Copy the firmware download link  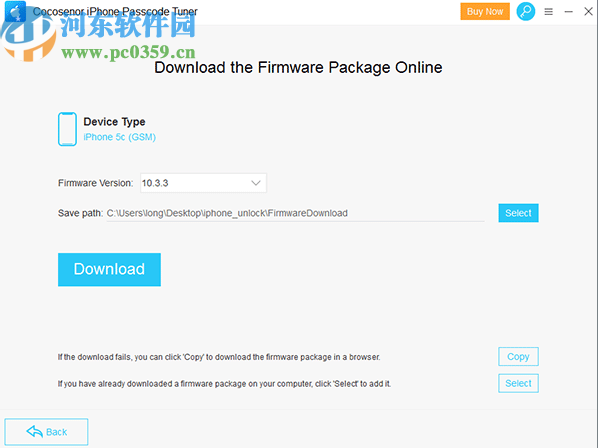(x=518, y=357)
